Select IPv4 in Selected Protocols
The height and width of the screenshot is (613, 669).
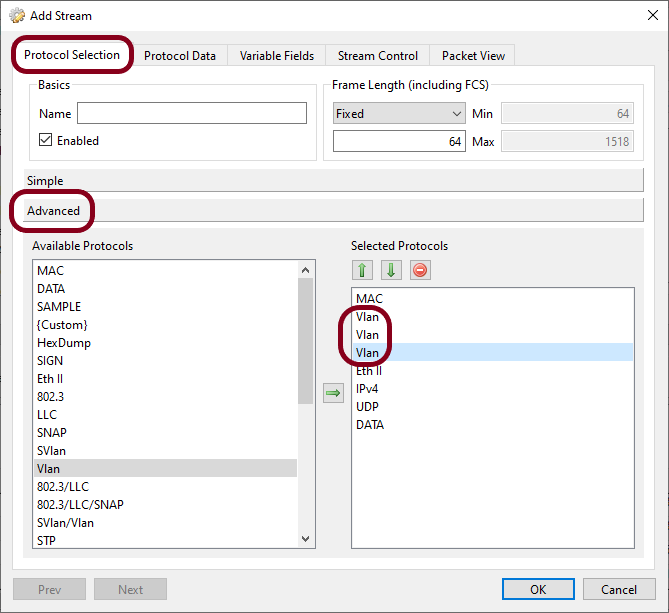493,389
